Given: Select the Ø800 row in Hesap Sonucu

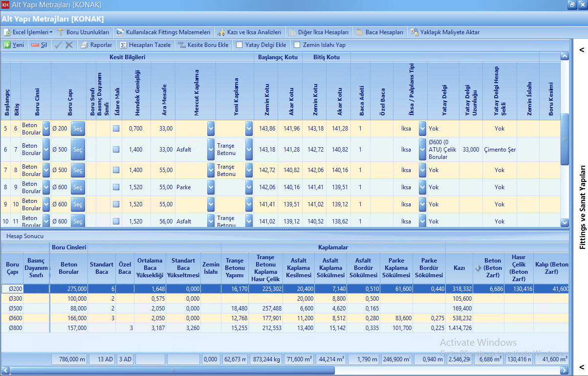Looking at the screenshot, I should 13,328.
